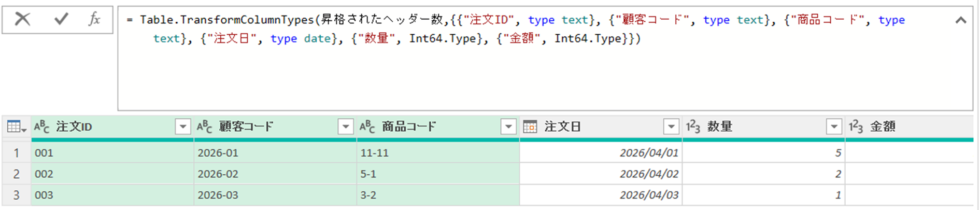Open filter dropdown for 注文ID column
980x210 pixels.
182,127
